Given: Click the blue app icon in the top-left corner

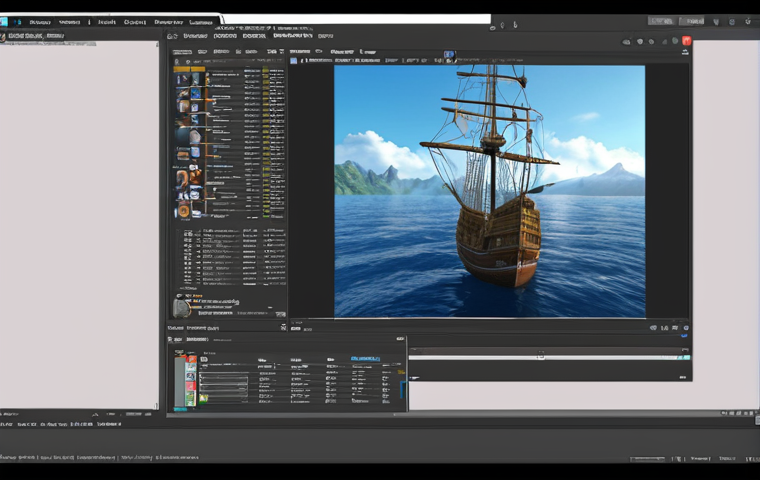Looking at the screenshot, I should [3, 22].
